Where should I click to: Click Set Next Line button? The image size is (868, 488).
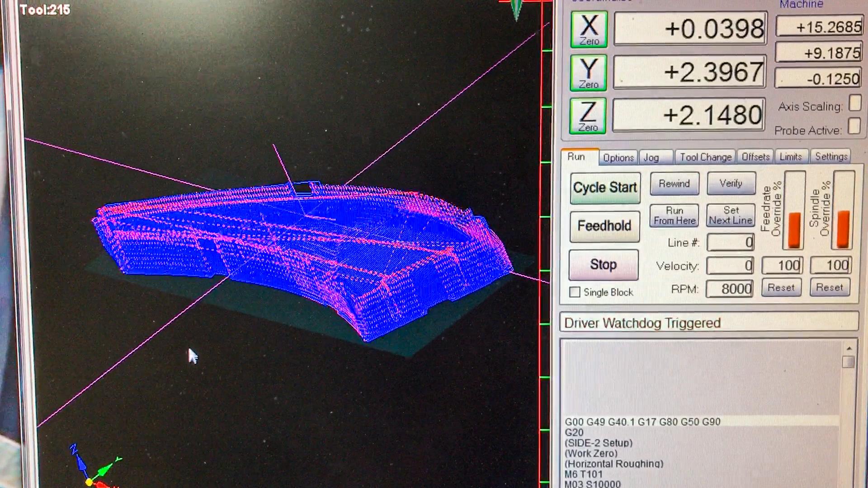pyautogui.click(x=731, y=216)
